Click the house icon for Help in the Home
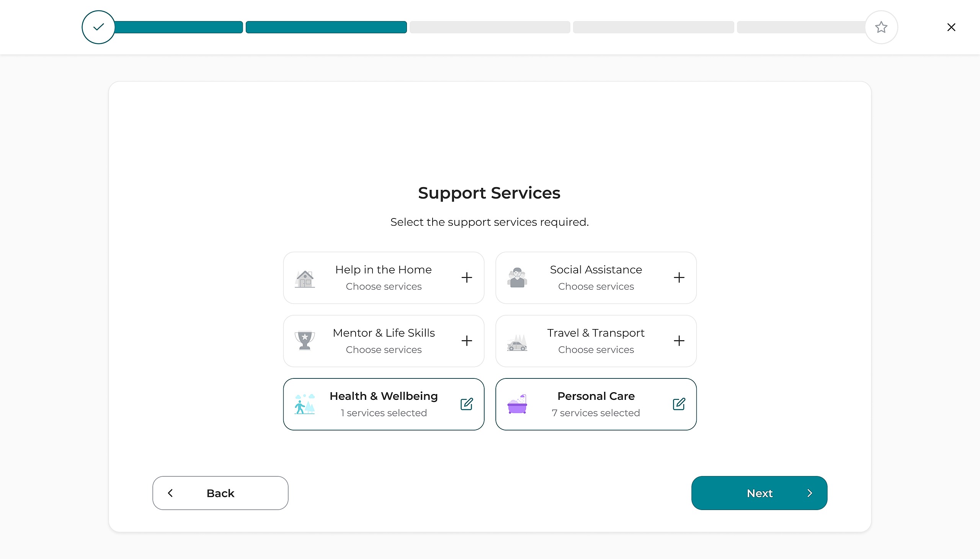980x559 pixels. [x=305, y=278]
